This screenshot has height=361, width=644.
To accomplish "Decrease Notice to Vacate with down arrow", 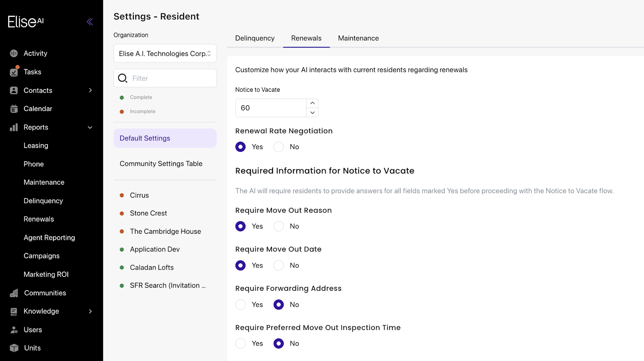I will point(312,113).
